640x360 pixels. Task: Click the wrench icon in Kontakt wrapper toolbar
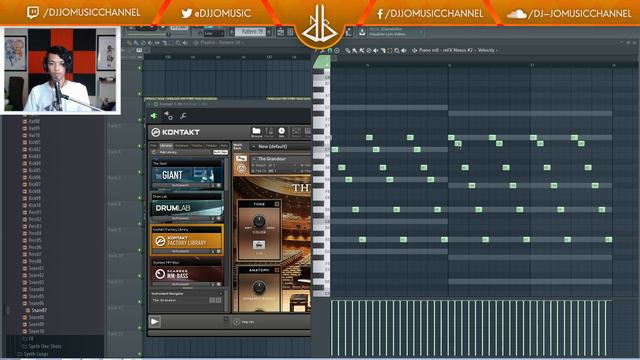coord(183,116)
